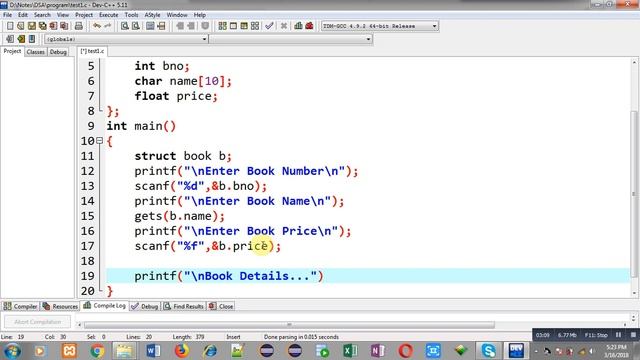640x360 pixels.
Task: Open the Tools menu
Action: pos(131,15)
